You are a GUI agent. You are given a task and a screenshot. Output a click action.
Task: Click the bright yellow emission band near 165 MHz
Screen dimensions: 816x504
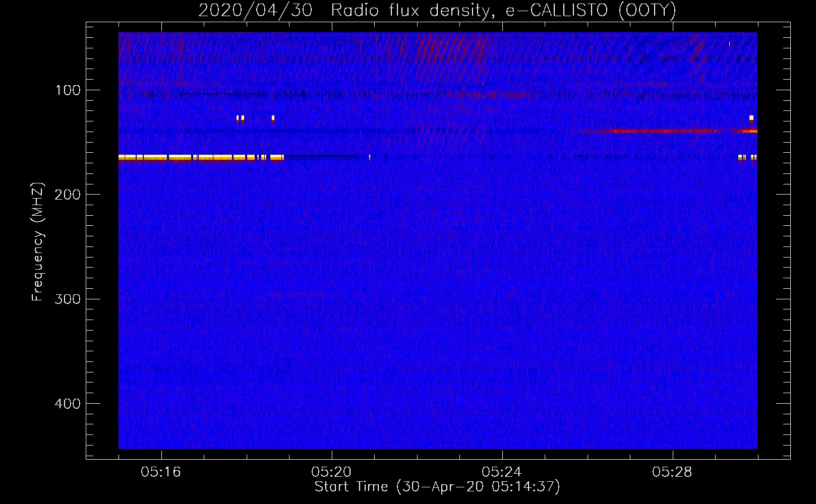(x=201, y=158)
